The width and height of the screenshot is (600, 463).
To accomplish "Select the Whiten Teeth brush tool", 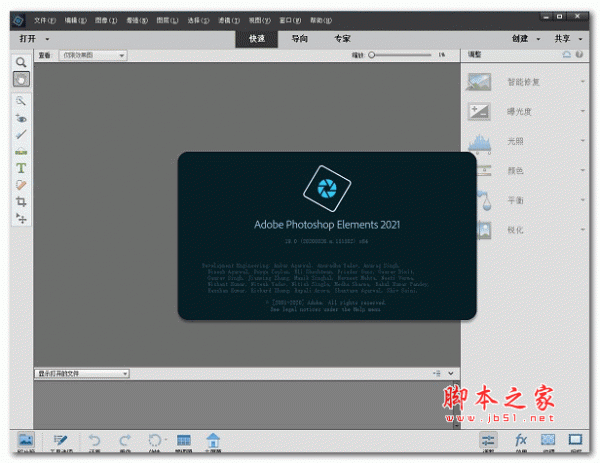I will pyautogui.click(x=21, y=135).
